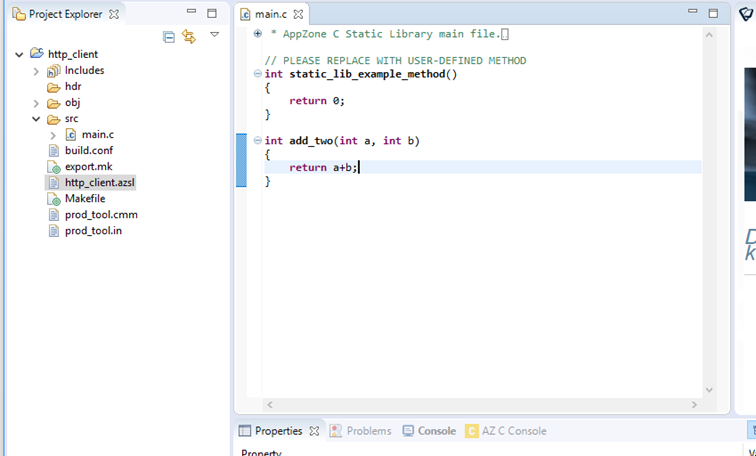Select the http_client project icon
Screen dimensions: 756x456
37,53
